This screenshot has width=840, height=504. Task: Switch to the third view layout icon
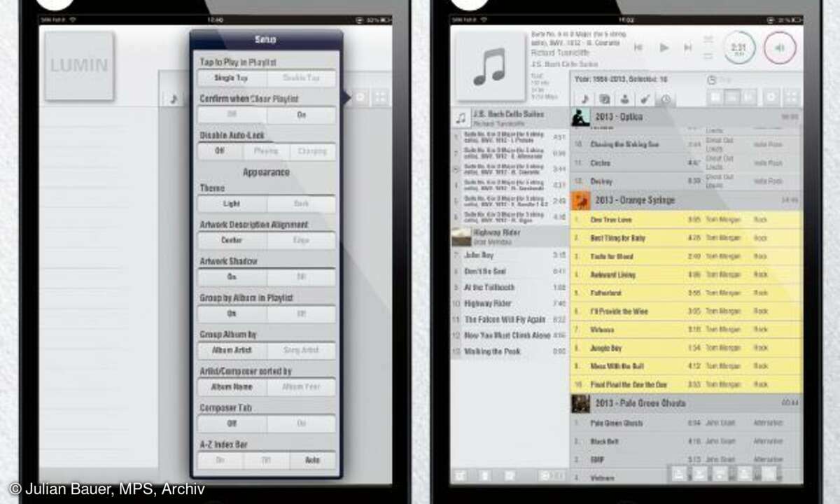749,97
